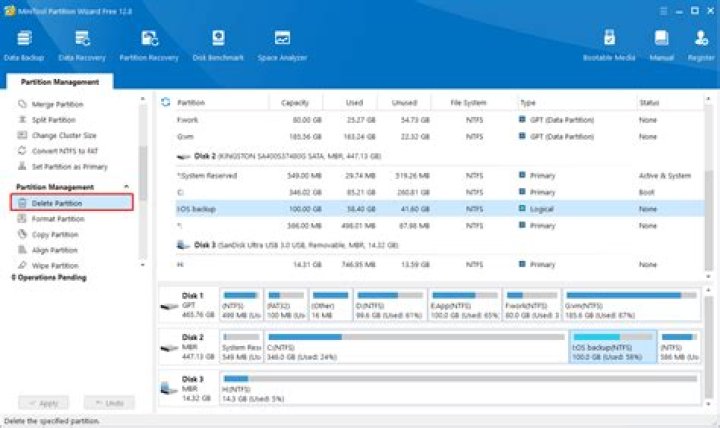Open the Manual
Image resolution: width=720 pixels, height=428 pixels.
pos(662,46)
